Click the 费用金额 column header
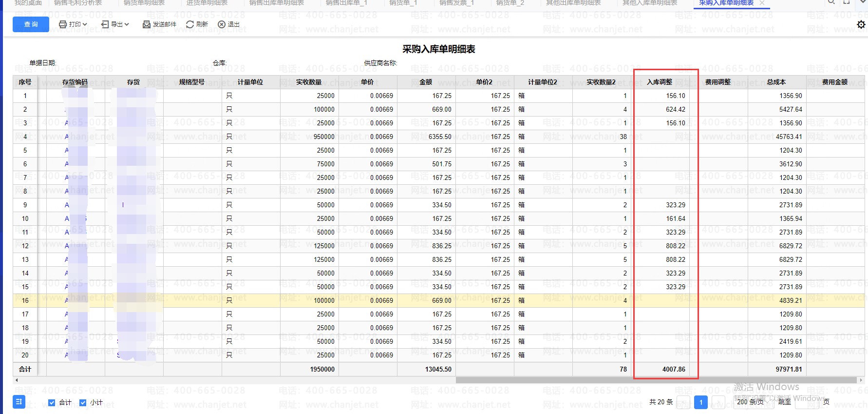 pyautogui.click(x=835, y=82)
